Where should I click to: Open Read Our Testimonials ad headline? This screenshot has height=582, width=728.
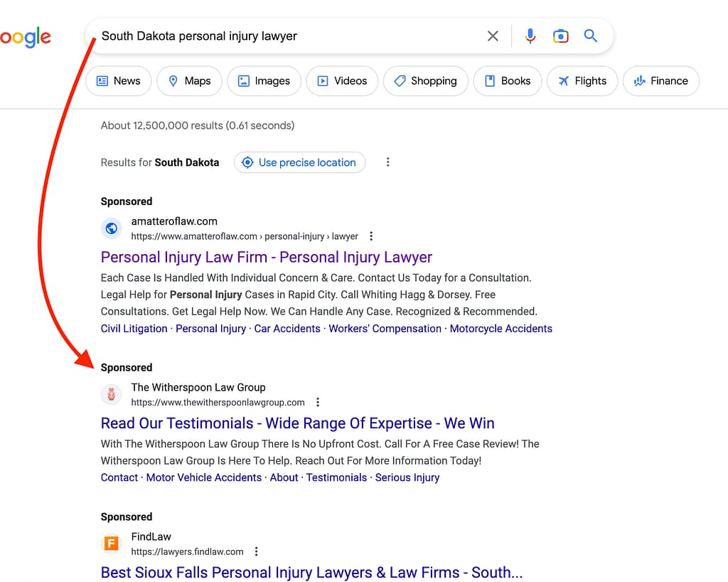coord(297,423)
